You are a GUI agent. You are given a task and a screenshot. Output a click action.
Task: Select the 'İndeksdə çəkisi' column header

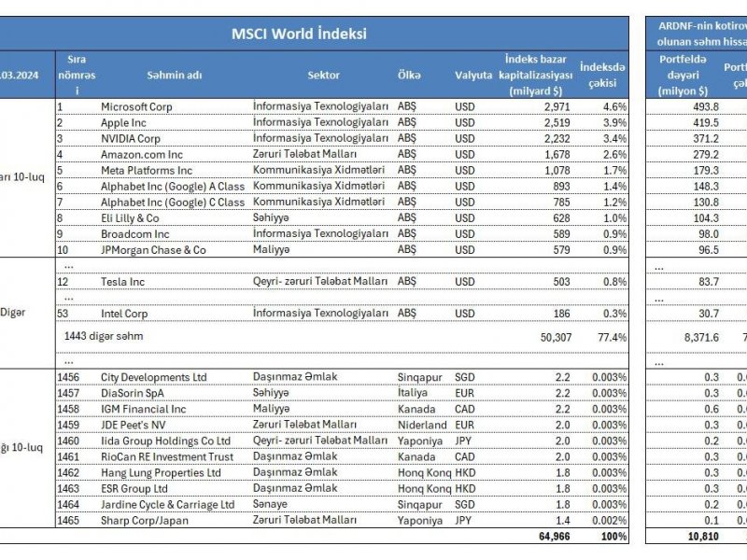(x=602, y=76)
